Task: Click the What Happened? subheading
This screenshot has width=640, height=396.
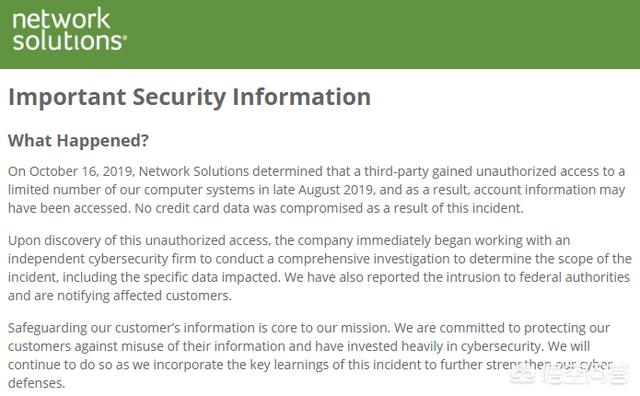Action: click(x=78, y=140)
